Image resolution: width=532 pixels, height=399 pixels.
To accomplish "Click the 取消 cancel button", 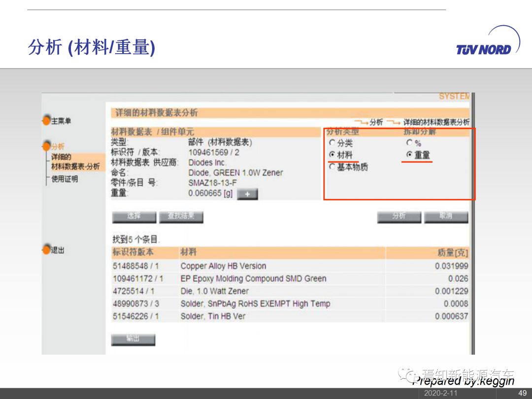I will tap(446, 217).
